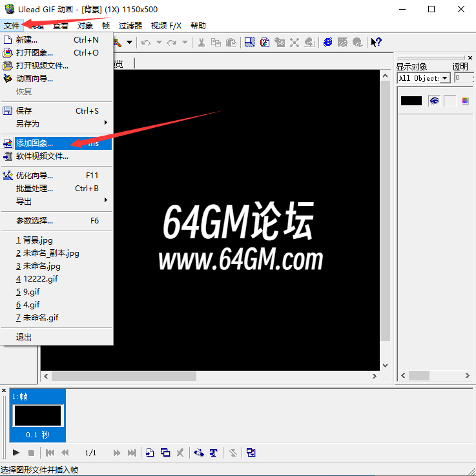
Task: Close the object manager panel
Action: 470,57
